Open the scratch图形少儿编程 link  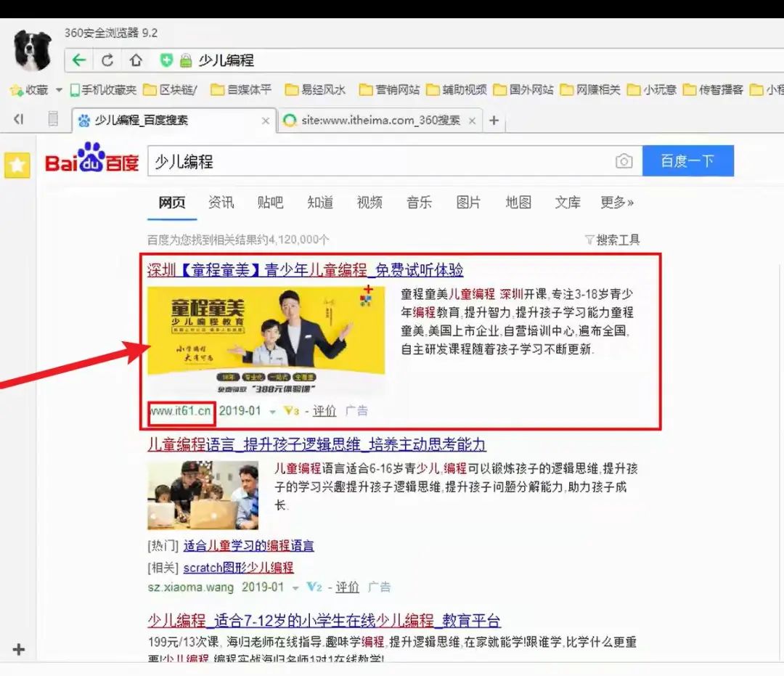[x=239, y=568]
